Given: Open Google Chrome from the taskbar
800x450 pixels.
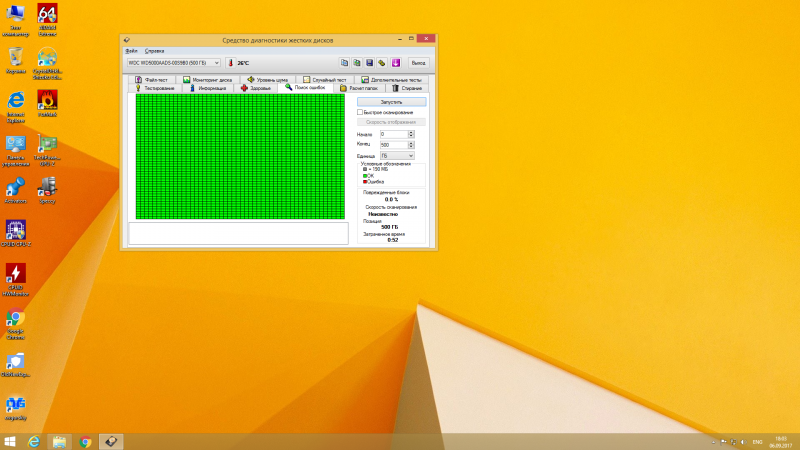Looking at the screenshot, I should [x=86, y=441].
